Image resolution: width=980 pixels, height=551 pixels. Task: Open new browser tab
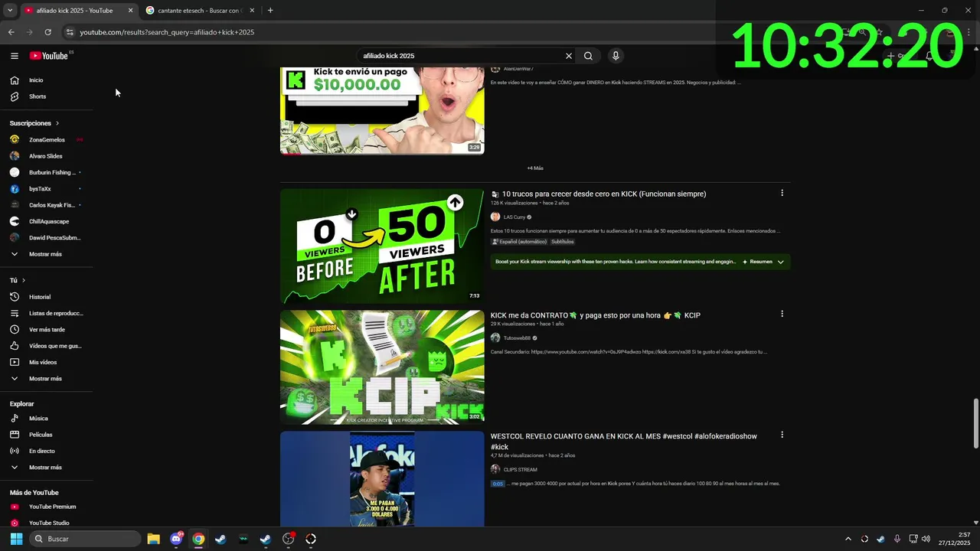click(x=270, y=11)
